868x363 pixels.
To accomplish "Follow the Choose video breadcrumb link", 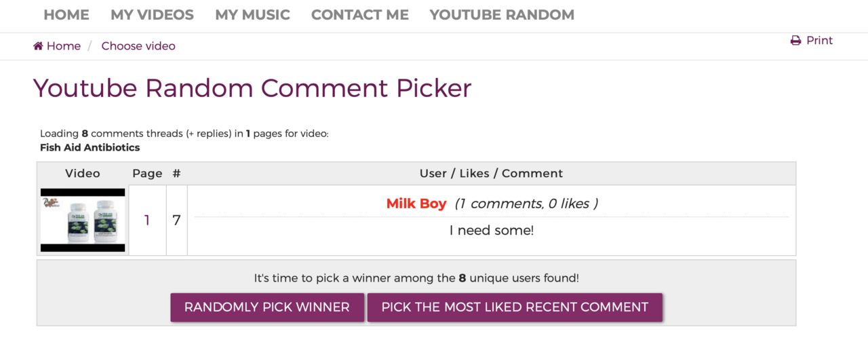I will point(138,46).
